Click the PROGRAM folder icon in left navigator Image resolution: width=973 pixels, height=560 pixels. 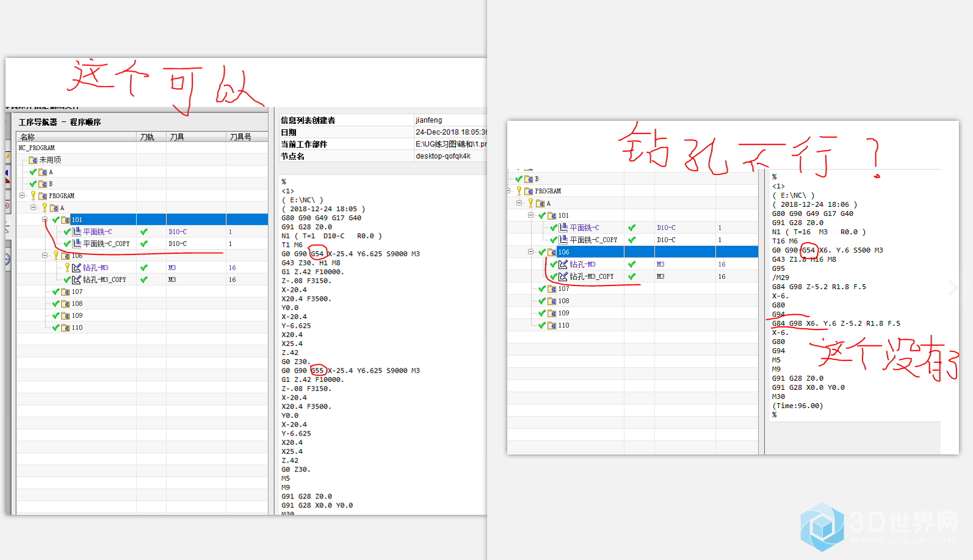click(43, 196)
